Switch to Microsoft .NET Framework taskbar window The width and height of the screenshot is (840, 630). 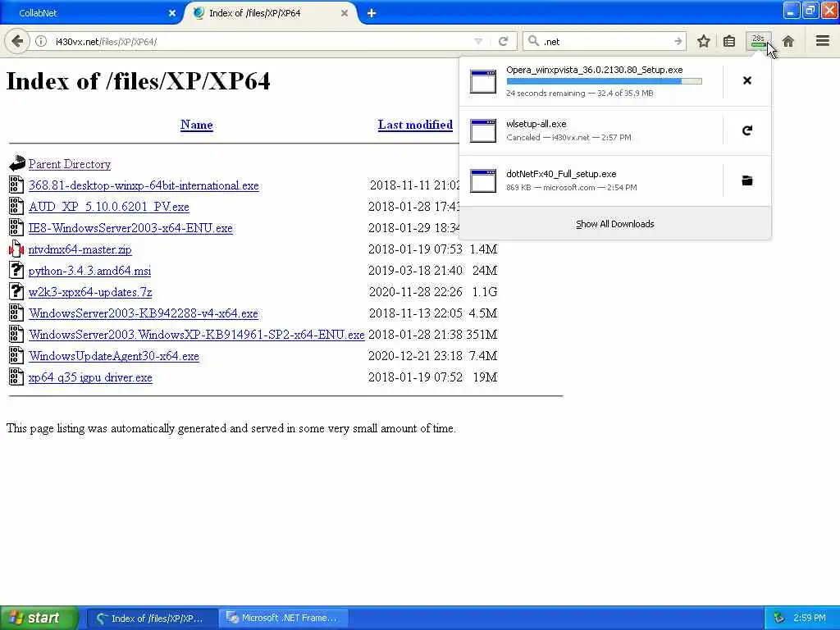click(284, 619)
